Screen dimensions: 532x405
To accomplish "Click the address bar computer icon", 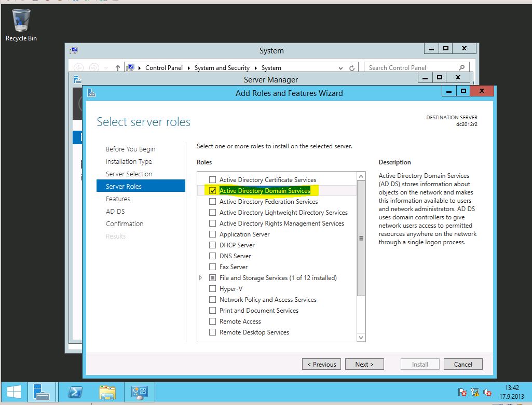I will pos(130,67).
